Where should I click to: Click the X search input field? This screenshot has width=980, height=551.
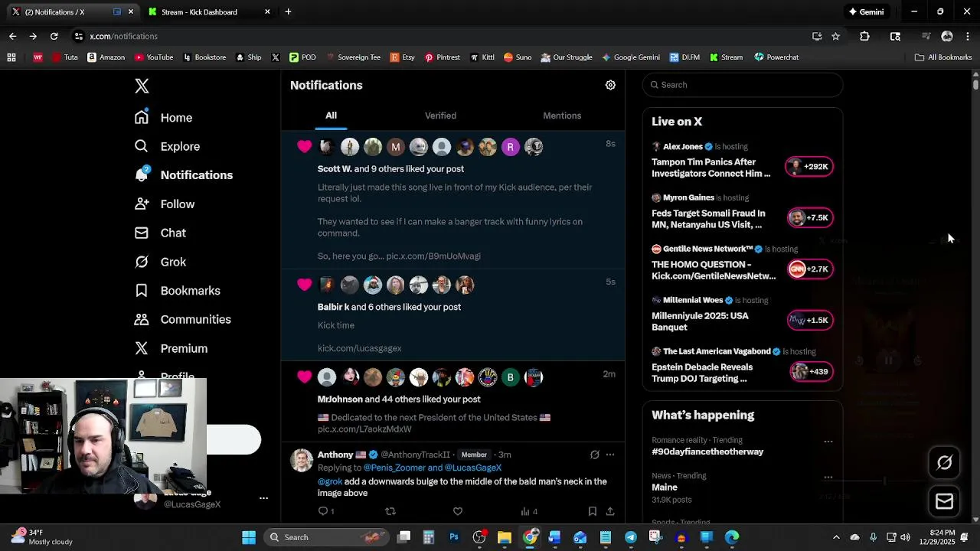pos(743,85)
